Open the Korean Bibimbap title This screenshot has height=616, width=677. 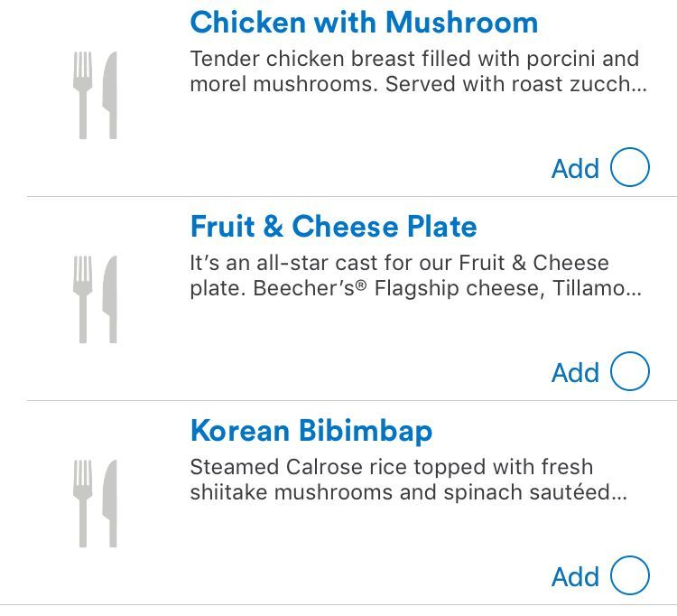pos(311,431)
